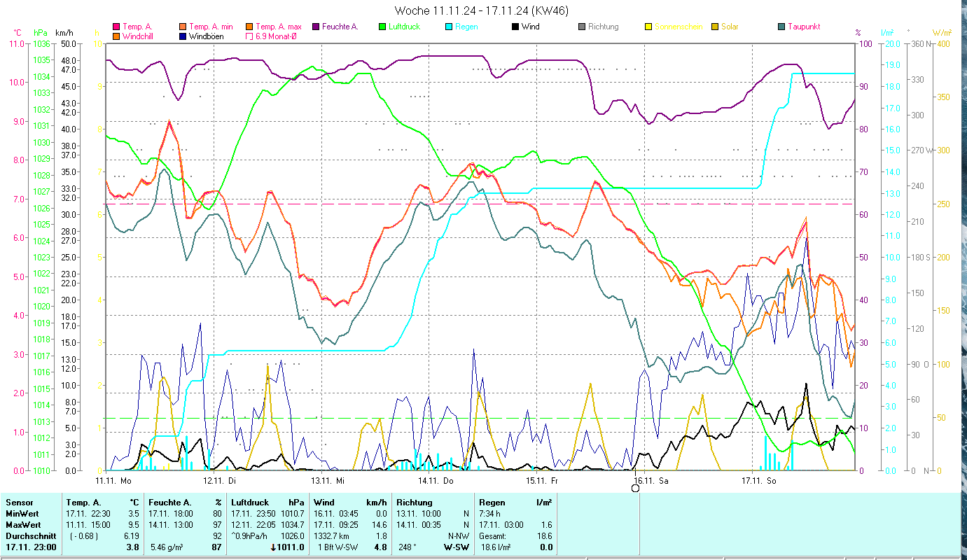Click the 6.9 Monat-Ø legend swatch
Screen dimensions: 967x560
pyautogui.click(x=249, y=36)
